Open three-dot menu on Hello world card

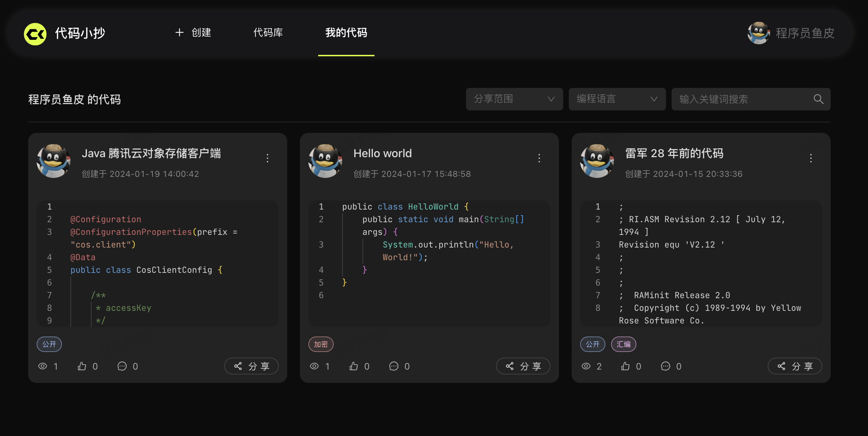[x=539, y=158]
